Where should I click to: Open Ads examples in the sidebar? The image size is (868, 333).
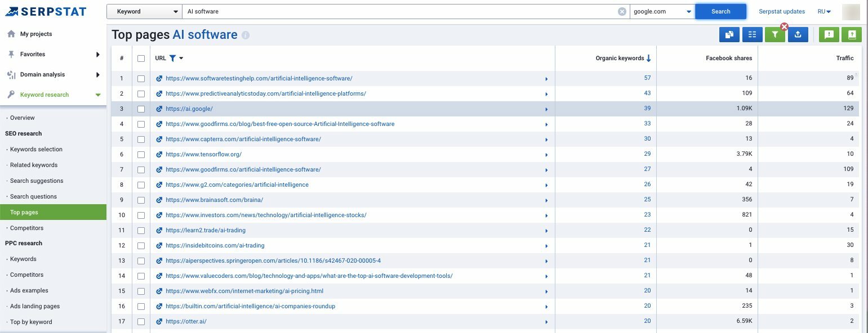pos(29,290)
